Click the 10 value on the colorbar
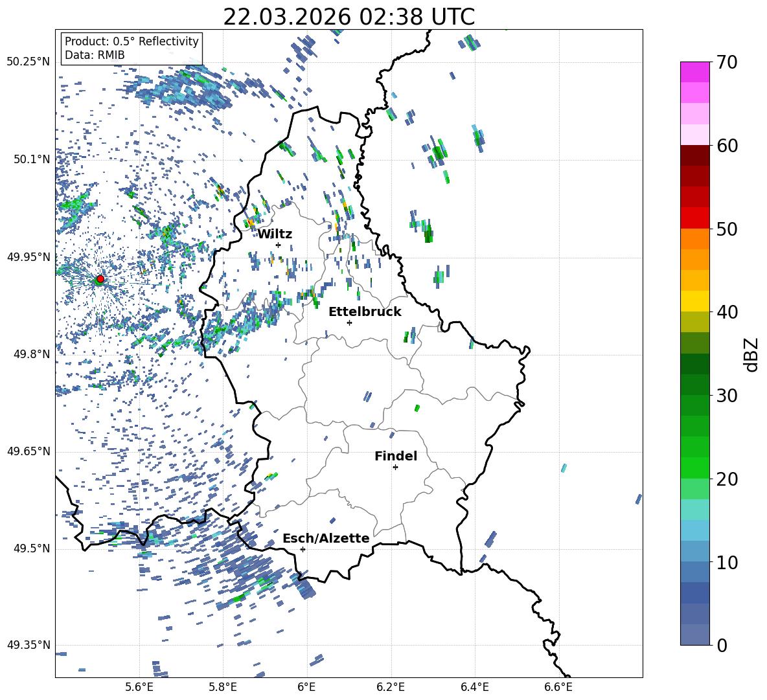The height and width of the screenshot is (700, 767). [727, 563]
